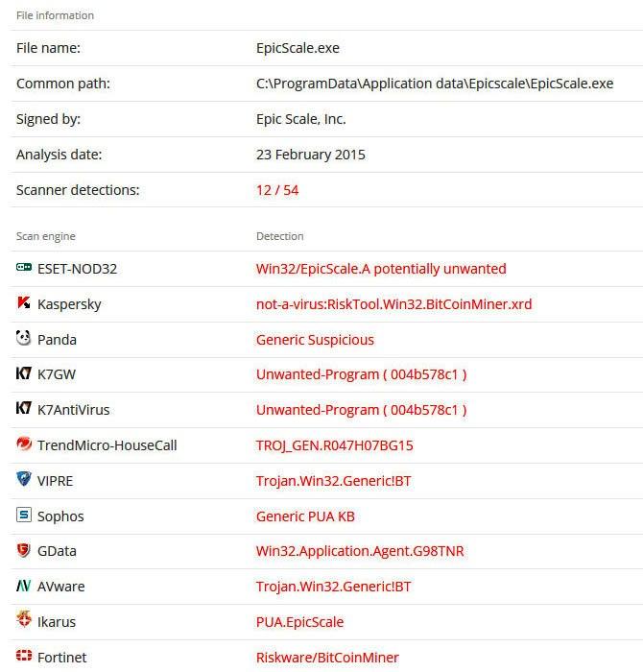
Task: Click the K7AntiVirus engine icon
Action: coord(24,408)
